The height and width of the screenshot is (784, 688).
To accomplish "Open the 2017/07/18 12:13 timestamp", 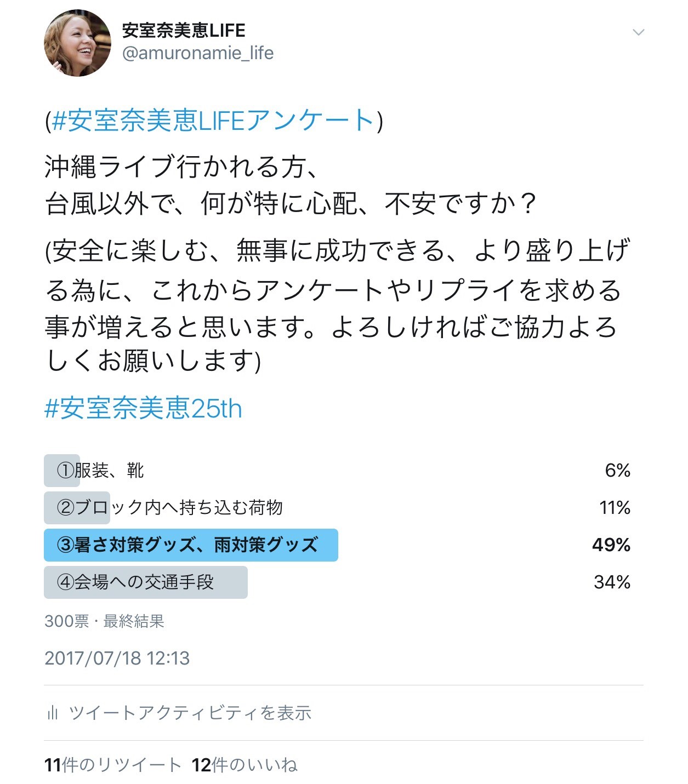I will (117, 658).
